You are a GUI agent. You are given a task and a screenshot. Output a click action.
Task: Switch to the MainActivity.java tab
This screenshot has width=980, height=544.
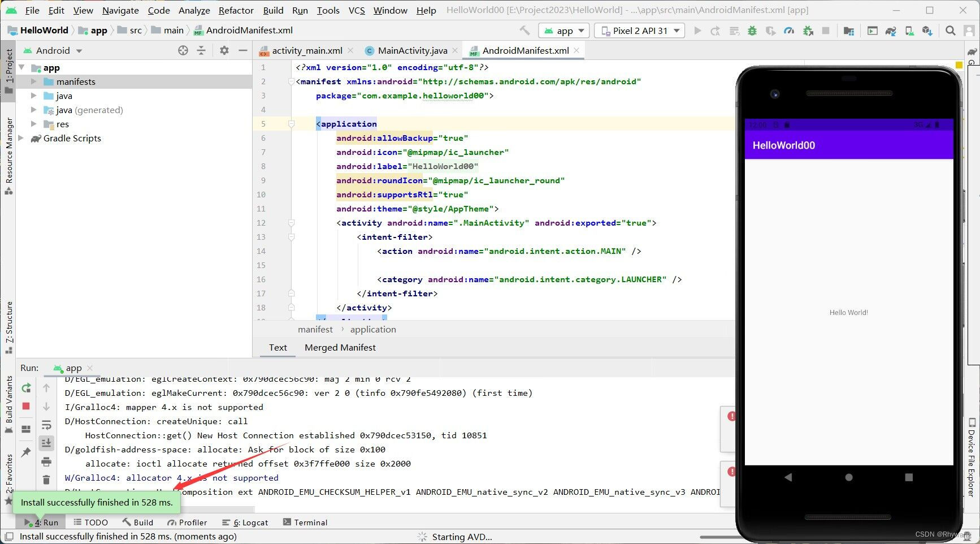(x=412, y=51)
